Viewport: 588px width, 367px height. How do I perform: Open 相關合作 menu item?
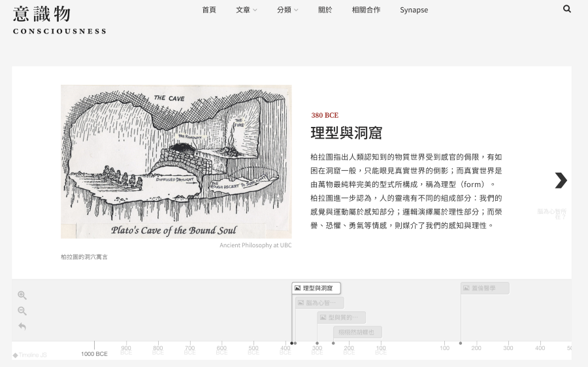pos(366,10)
